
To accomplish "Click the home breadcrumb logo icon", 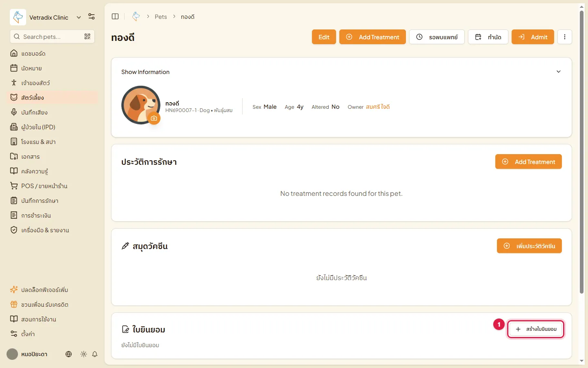I will click(136, 16).
